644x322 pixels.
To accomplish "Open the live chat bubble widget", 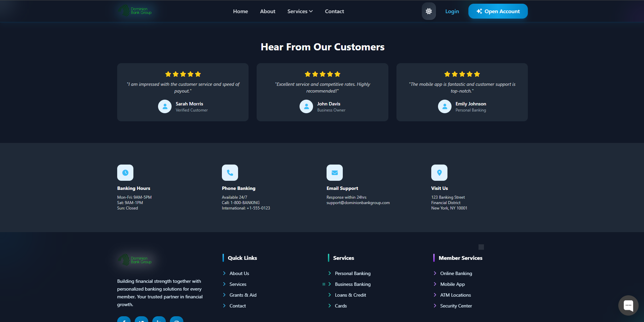I will (x=628, y=305).
